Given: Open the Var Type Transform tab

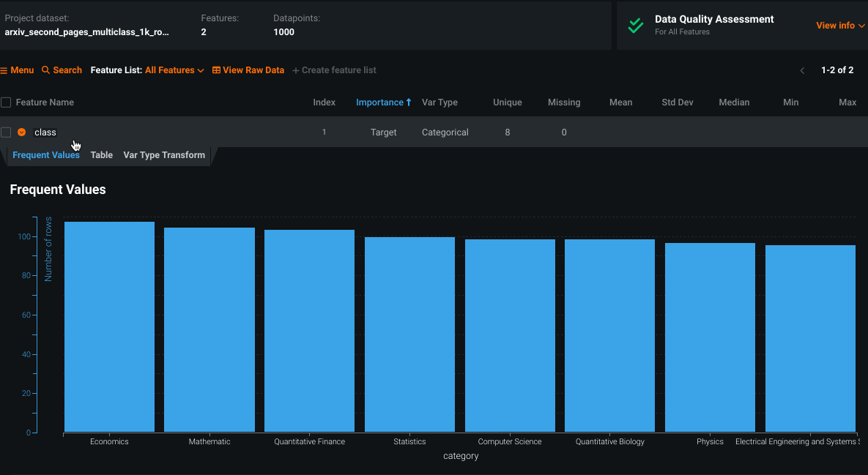Looking at the screenshot, I should (164, 155).
